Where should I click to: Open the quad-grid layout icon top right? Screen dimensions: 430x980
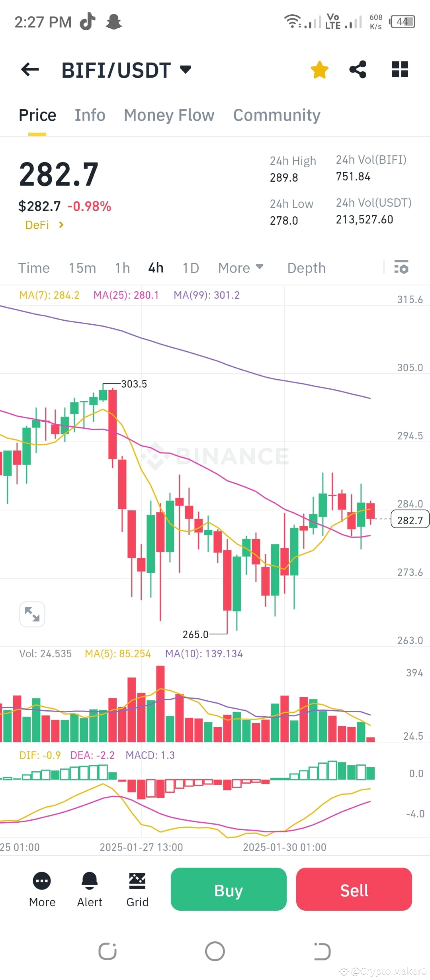(400, 69)
